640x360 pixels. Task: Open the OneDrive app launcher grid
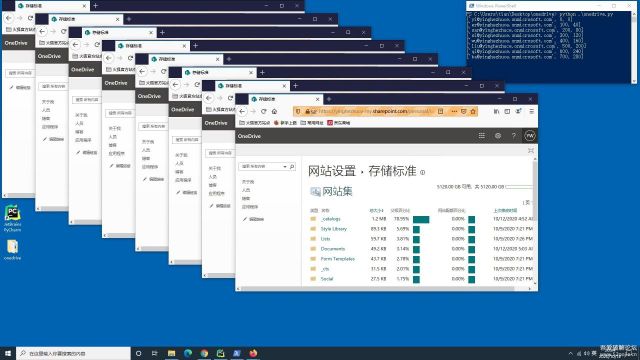tap(482, 136)
